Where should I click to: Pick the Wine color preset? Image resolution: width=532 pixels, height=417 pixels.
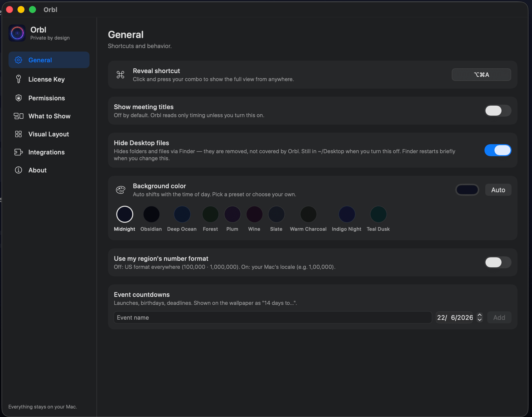point(254,214)
